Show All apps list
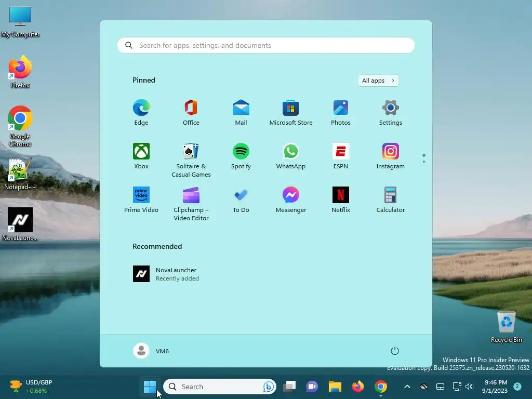 [378, 81]
